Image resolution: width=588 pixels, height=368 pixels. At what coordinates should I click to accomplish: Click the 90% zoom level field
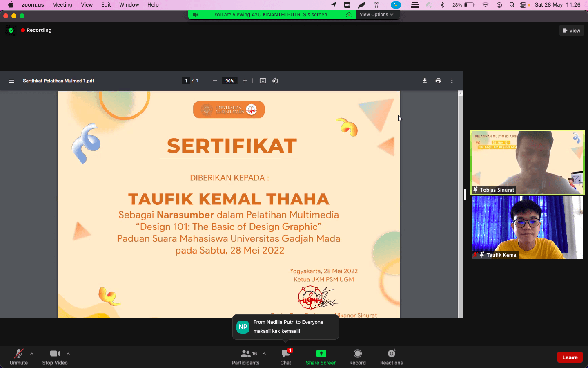pyautogui.click(x=229, y=81)
